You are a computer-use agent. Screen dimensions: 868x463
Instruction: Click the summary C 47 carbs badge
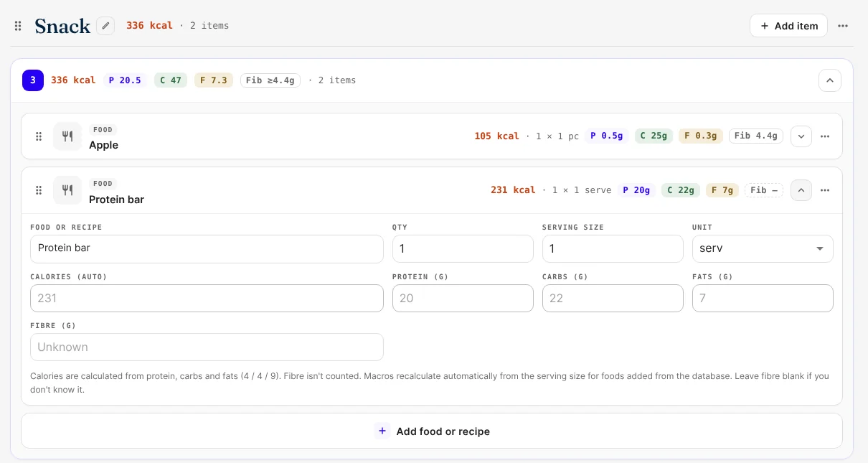point(171,80)
